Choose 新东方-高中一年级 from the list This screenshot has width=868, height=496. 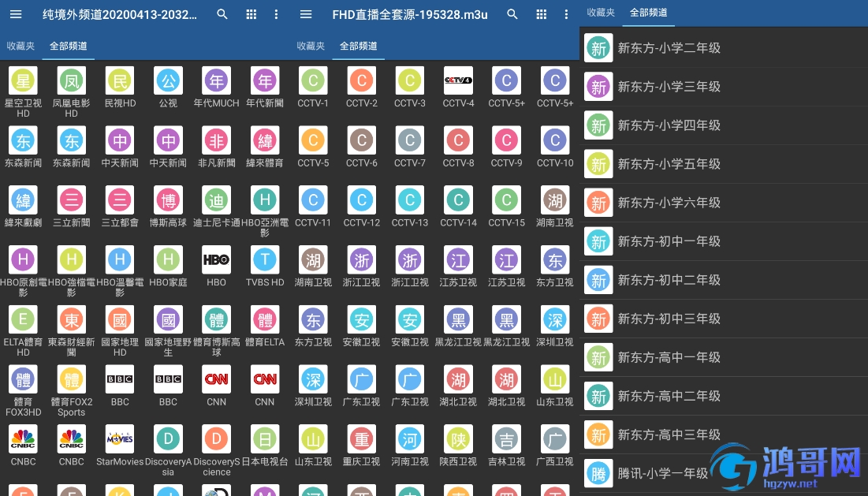724,358
